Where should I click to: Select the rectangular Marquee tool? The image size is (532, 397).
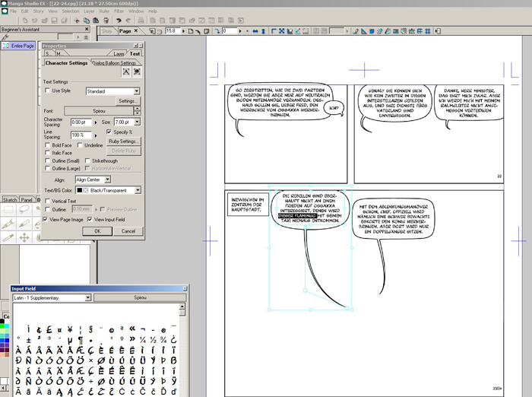point(8,211)
